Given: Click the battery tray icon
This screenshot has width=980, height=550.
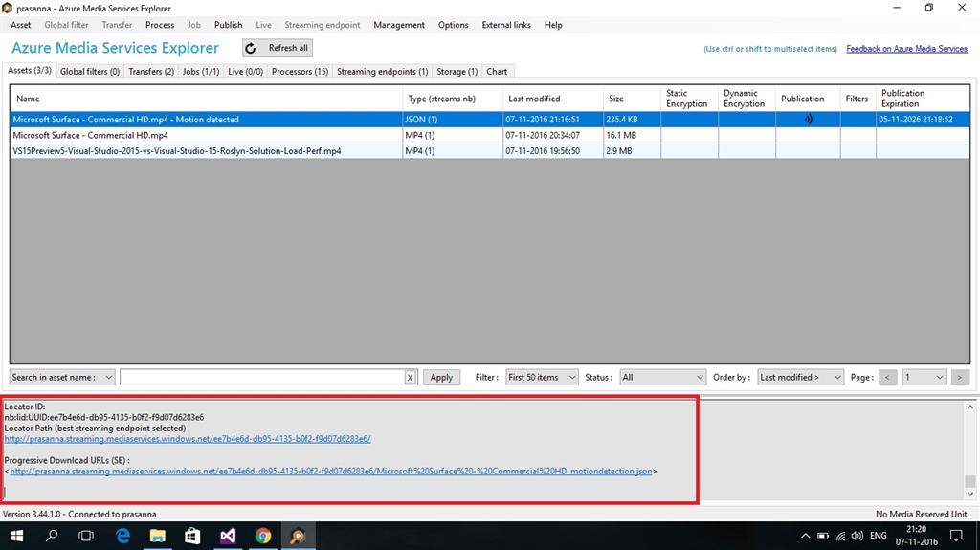Looking at the screenshot, I should click(822, 536).
